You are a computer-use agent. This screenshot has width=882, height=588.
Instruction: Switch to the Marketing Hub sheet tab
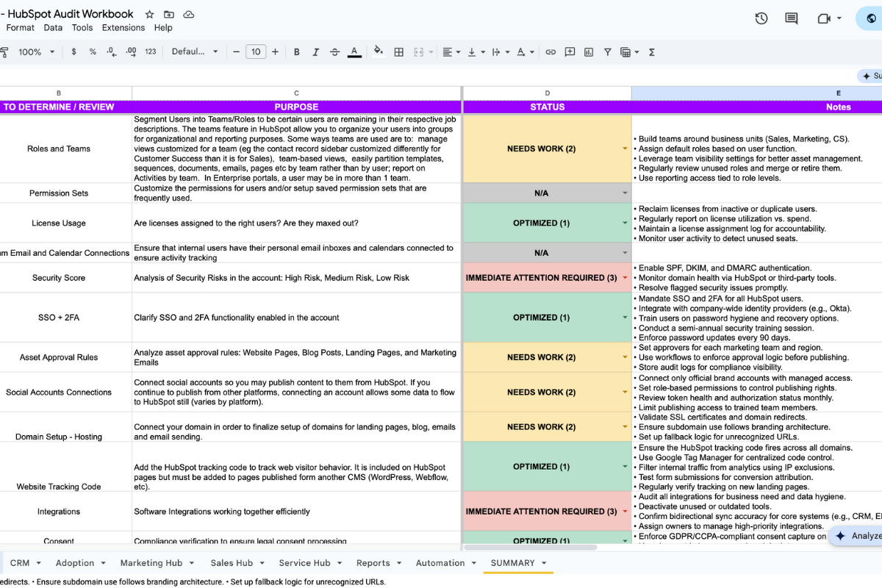tap(151, 563)
